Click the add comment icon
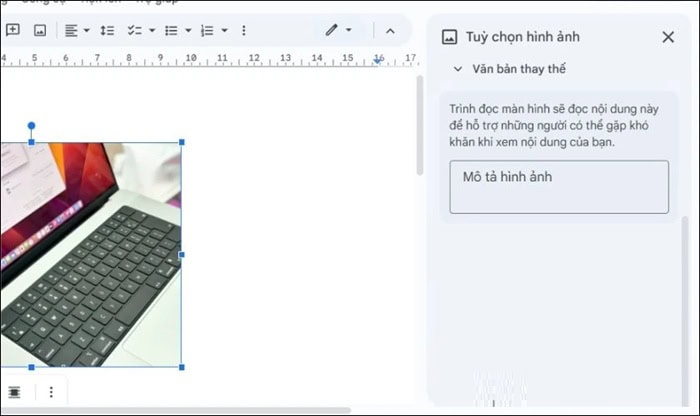This screenshot has width=700, height=416. pos(12,30)
